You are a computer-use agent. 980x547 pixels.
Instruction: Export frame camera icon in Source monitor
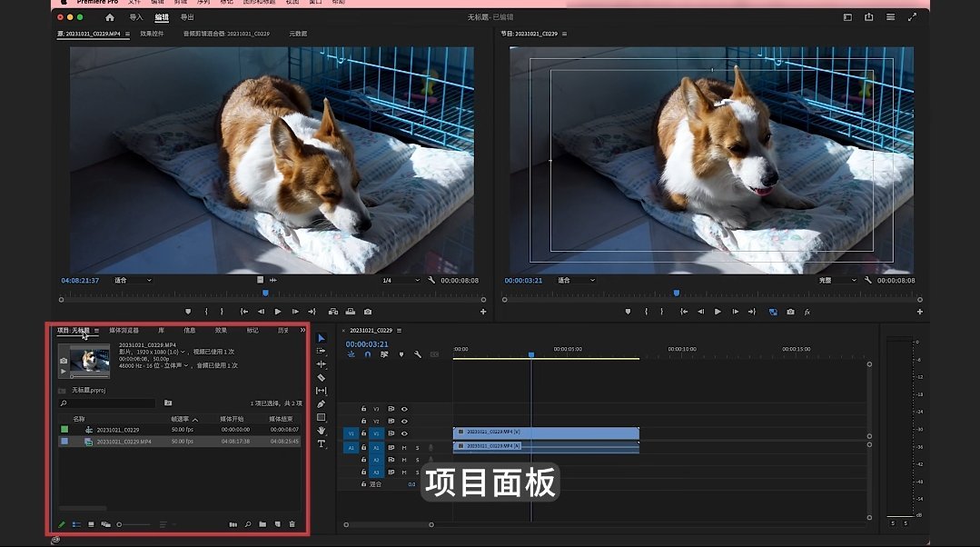tap(368, 312)
